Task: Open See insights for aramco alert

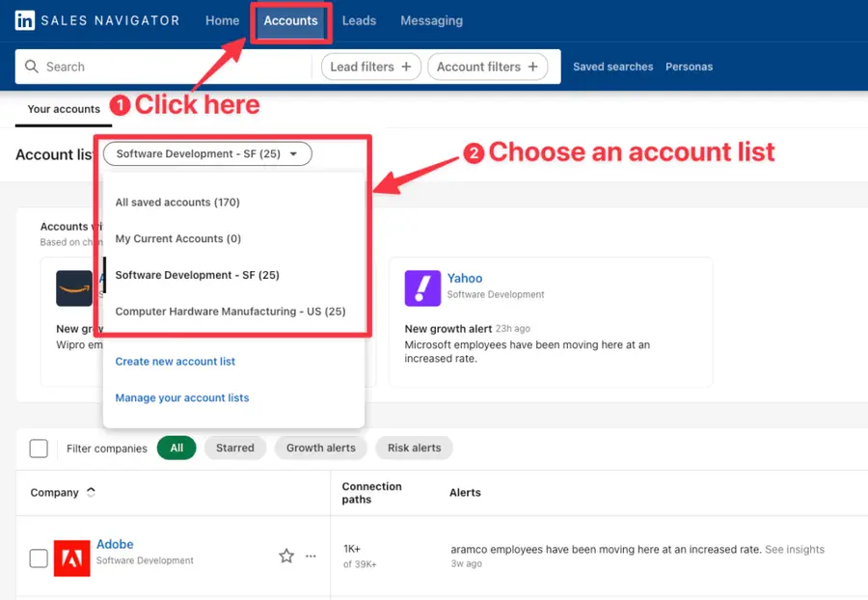Action: pyautogui.click(x=794, y=548)
